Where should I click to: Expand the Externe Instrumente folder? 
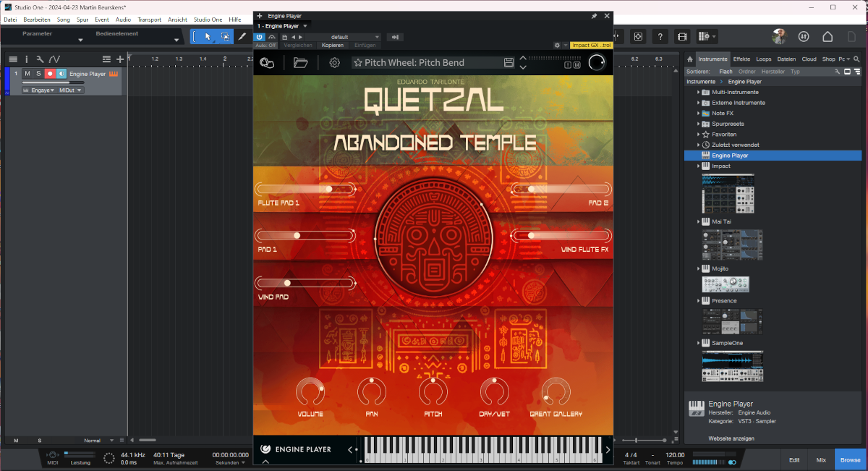[698, 103]
